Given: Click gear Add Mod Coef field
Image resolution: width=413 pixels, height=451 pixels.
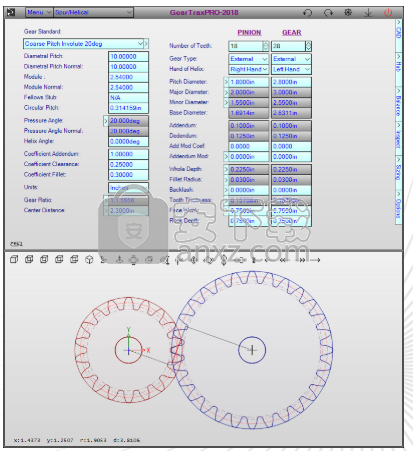Looking at the screenshot, I should click(291, 146).
